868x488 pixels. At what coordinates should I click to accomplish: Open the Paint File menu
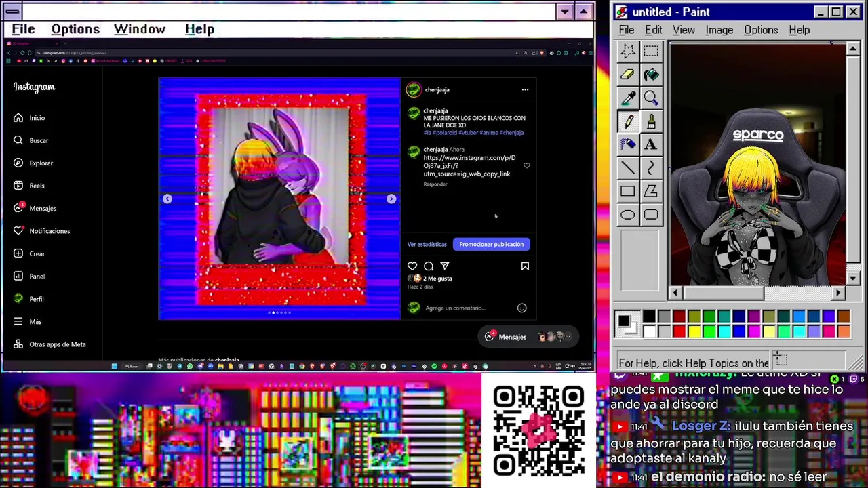point(627,30)
